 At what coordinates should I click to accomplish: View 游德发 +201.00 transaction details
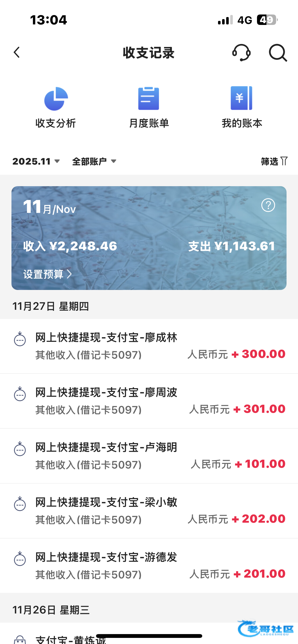149,566
